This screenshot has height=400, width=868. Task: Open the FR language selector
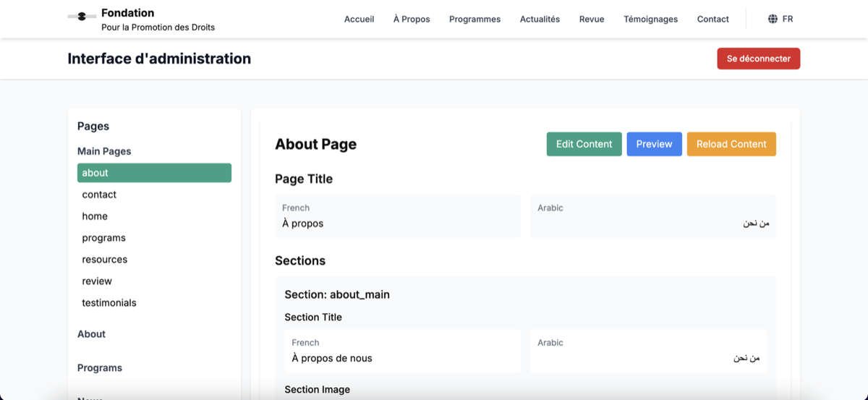787,19
